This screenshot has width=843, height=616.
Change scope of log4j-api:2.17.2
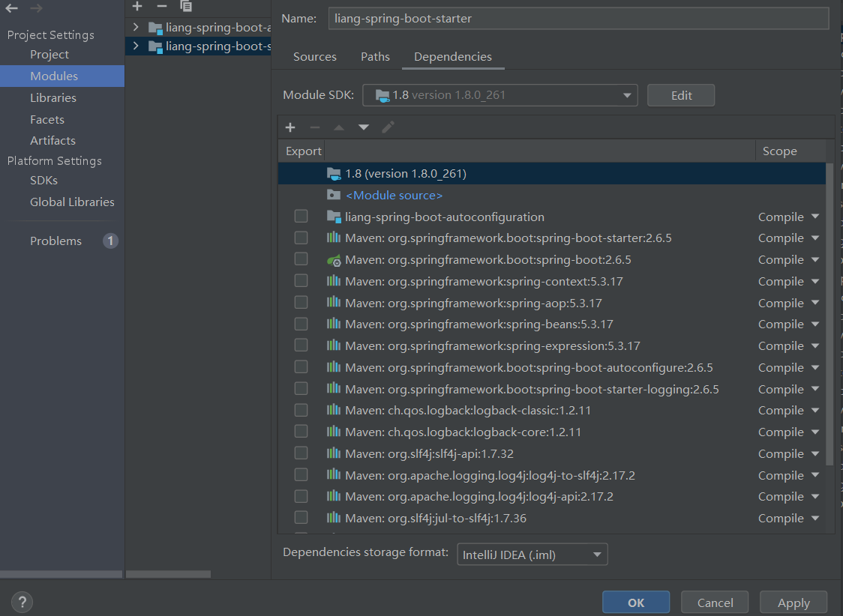[789, 496]
